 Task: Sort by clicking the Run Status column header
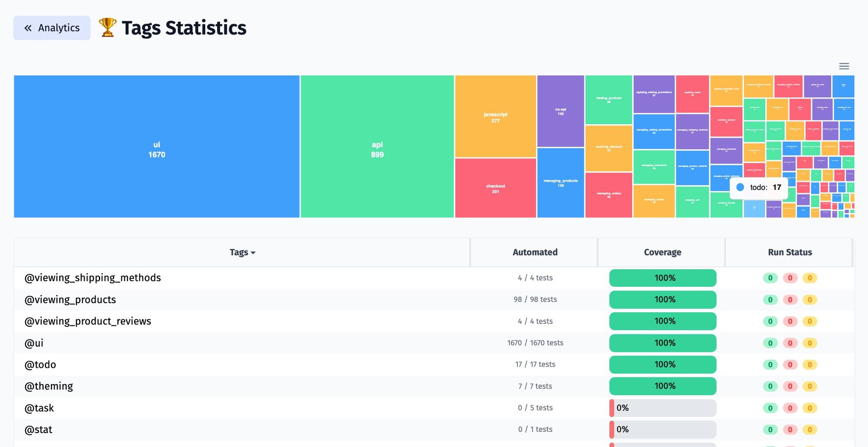(x=789, y=252)
